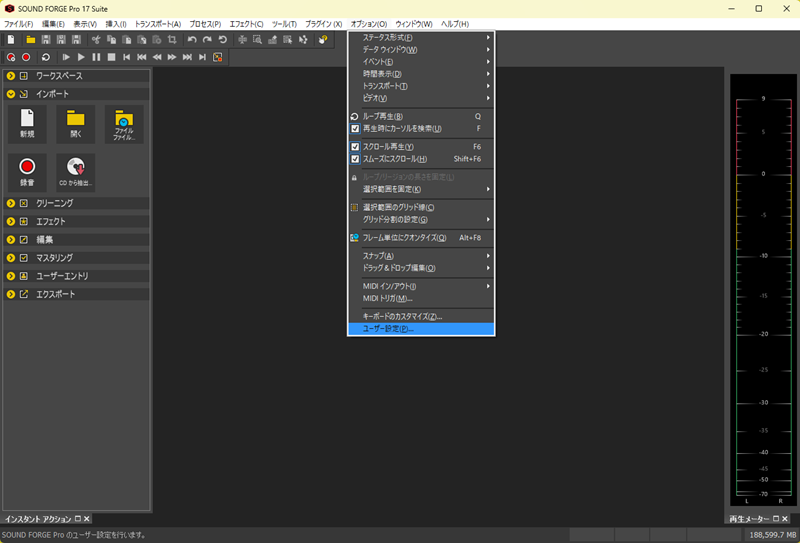800x543 pixels.
Task: Expand the ワークスペース section
Action: point(77,76)
